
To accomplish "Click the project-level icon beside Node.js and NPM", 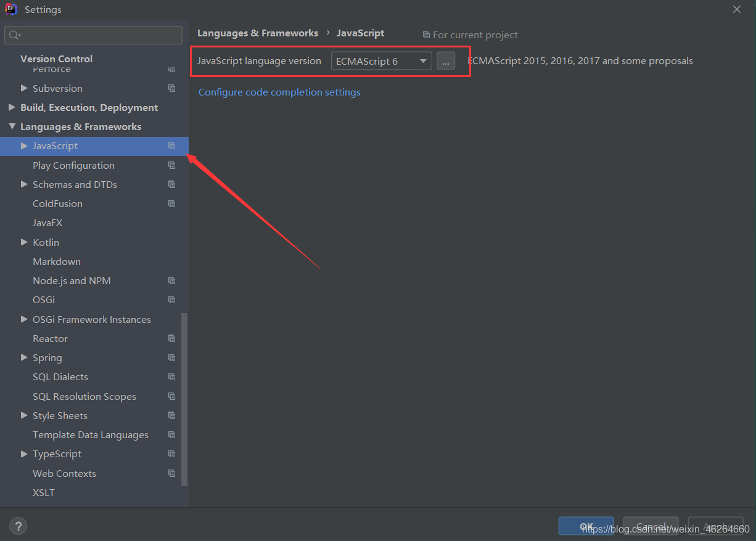I will [172, 280].
